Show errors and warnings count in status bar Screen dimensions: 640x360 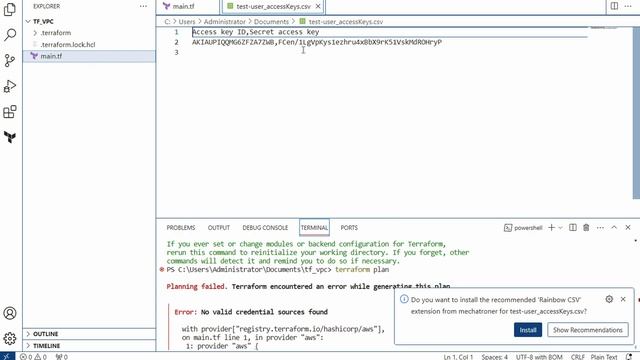pyautogui.click(x=33, y=357)
